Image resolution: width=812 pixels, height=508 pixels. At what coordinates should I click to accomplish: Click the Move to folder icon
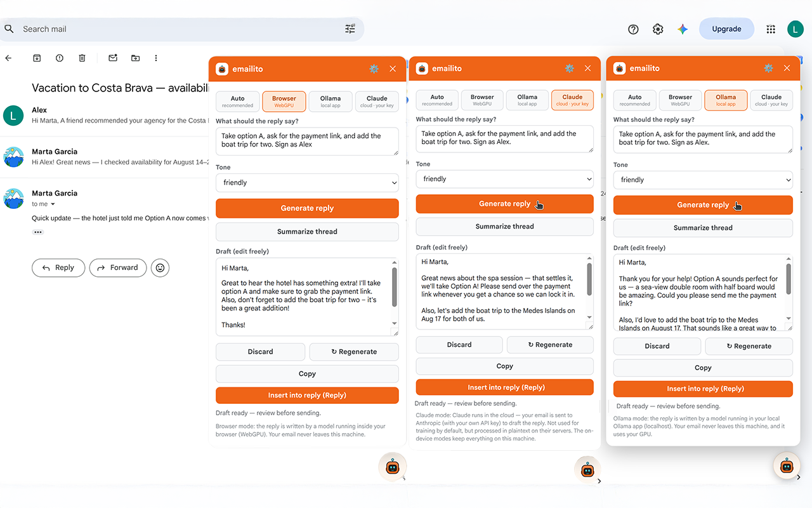tap(135, 58)
